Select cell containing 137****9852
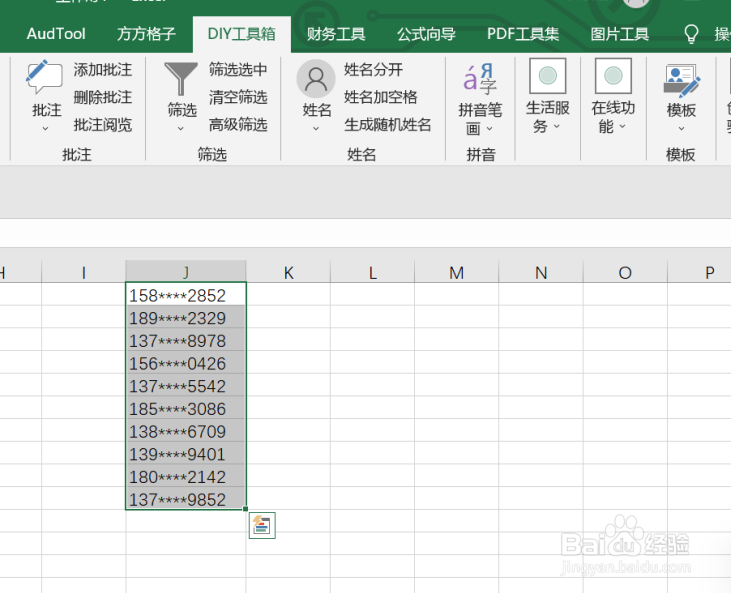The height and width of the screenshot is (593, 731). 186,499
